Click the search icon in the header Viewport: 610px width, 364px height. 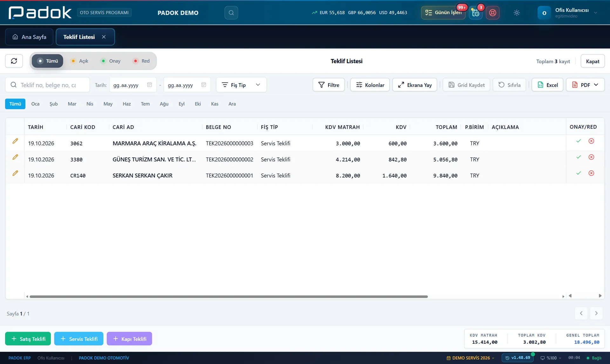pos(231,13)
